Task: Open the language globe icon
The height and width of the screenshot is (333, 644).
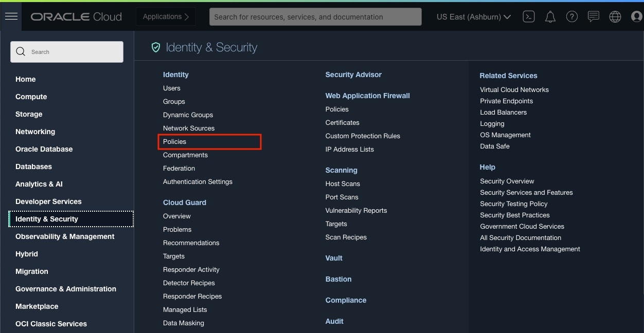Action: coord(615,16)
